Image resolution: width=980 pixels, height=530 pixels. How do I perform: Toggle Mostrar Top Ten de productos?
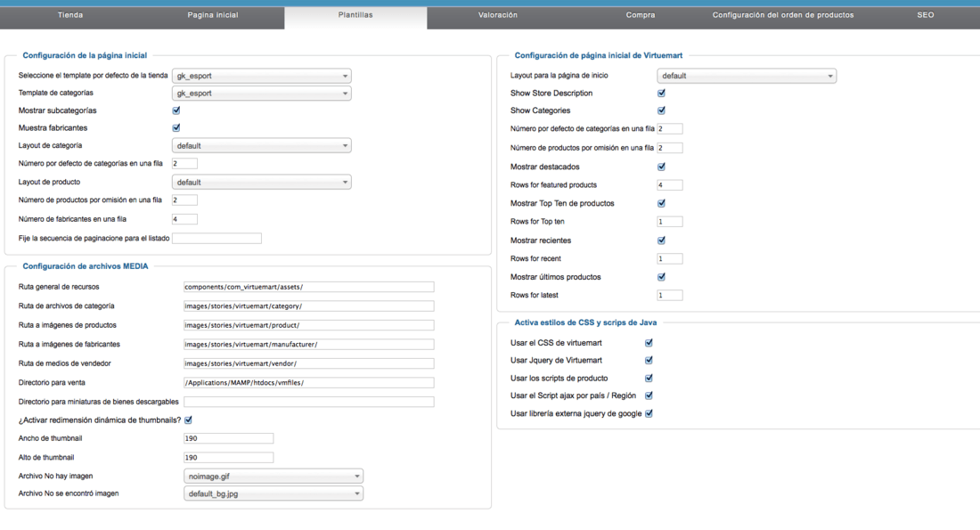click(661, 203)
